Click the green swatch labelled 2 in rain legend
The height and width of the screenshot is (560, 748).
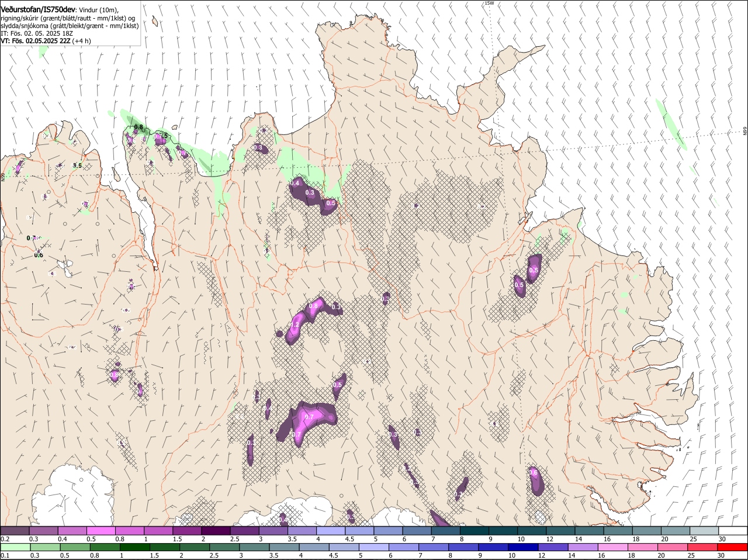click(195, 547)
